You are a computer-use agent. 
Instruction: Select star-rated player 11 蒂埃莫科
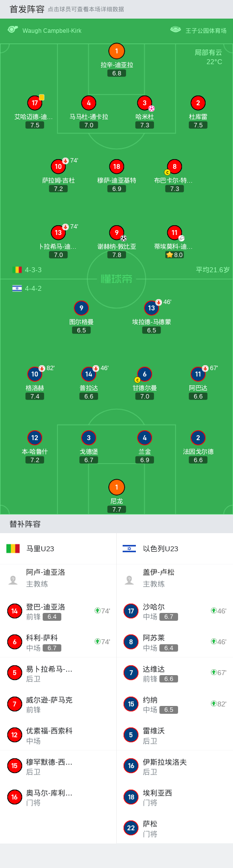point(175,233)
